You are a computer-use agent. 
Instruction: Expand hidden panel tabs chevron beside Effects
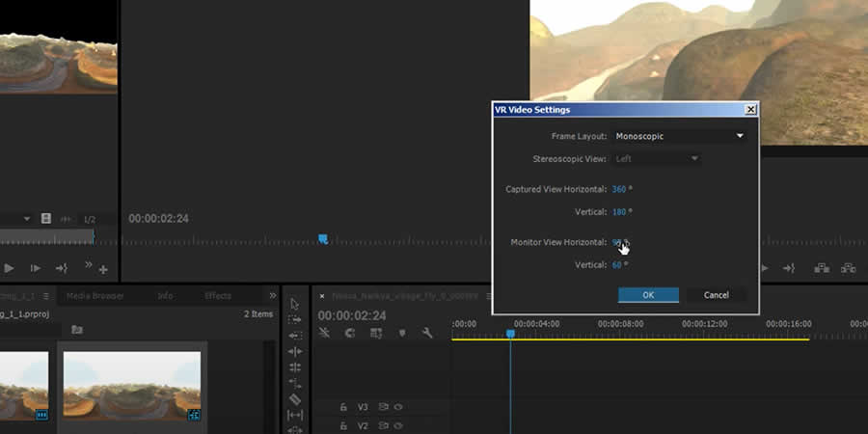(272, 295)
